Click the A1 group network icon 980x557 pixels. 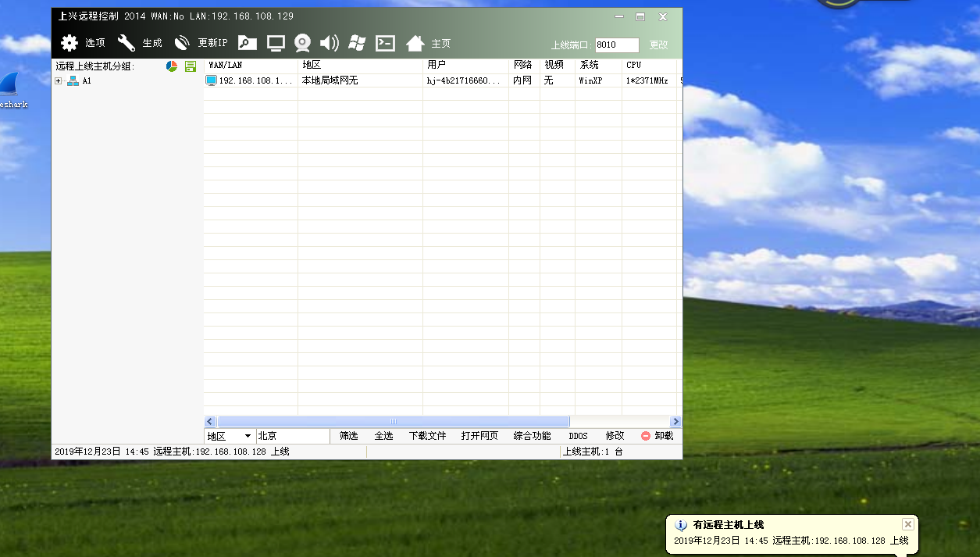(x=73, y=80)
